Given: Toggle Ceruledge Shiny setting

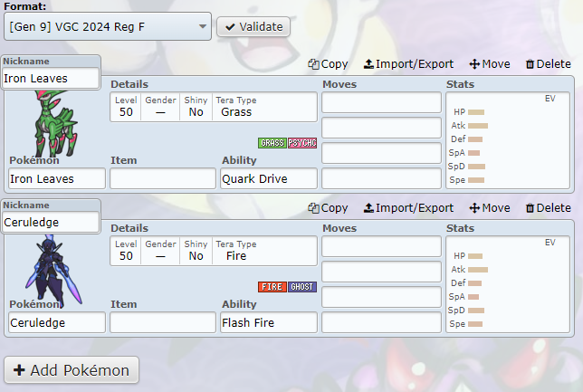Looking at the screenshot, I should click(x=196, y=251).
